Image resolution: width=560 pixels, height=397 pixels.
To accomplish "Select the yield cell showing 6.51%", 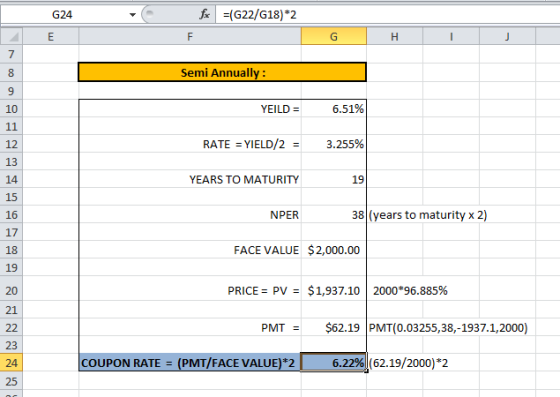I will (334, 109).
